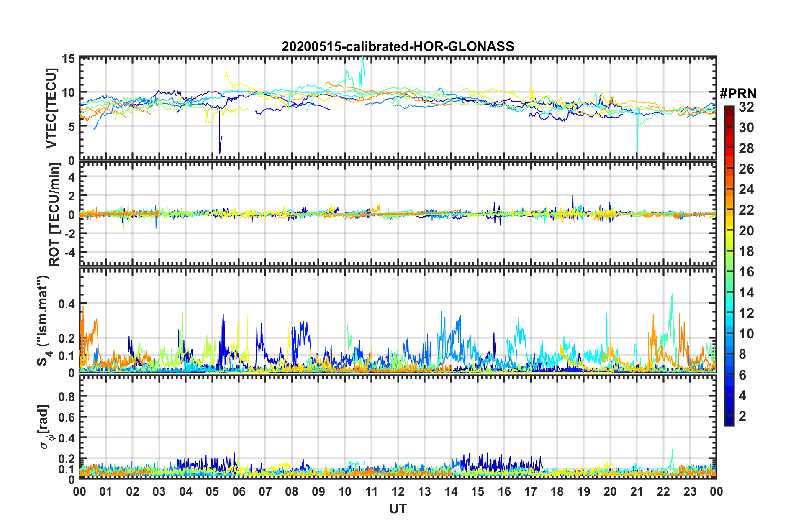This screenshot has height=532, width=796.
Task: Click colorbar tick label 24
Action: click(746, 189)
